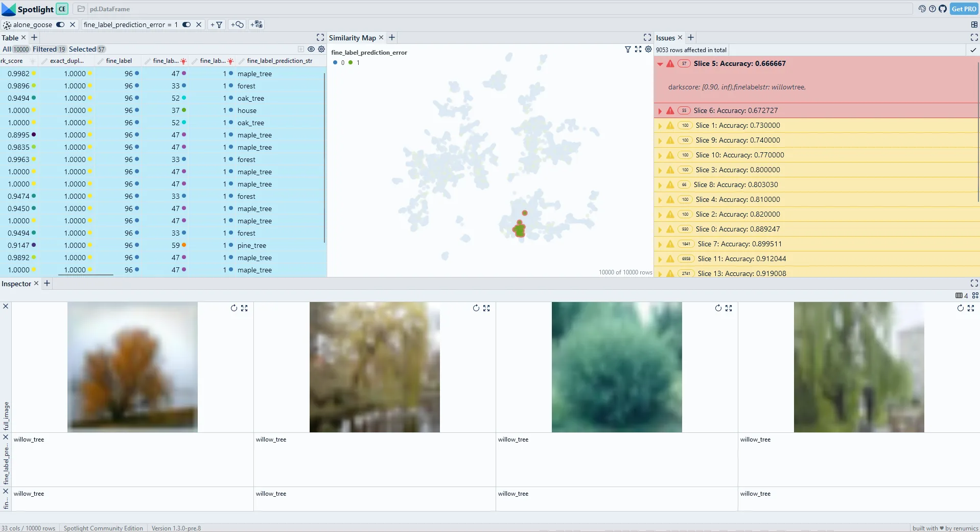Add a new filter with funnel icon
The image size is (980, 532).
click(x=216, y=25)
